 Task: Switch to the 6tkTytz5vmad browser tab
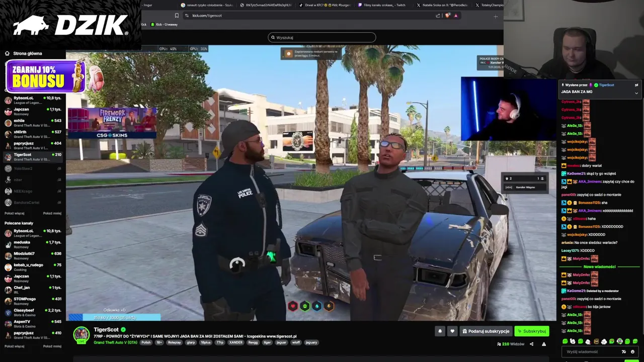[266, 5]
